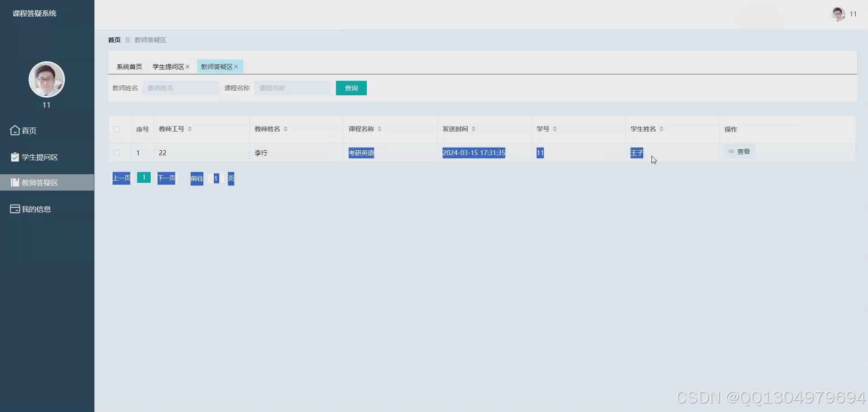Click the large sidebar user avatar
This screenshot has height=412, width=868.
coord(47,79)
